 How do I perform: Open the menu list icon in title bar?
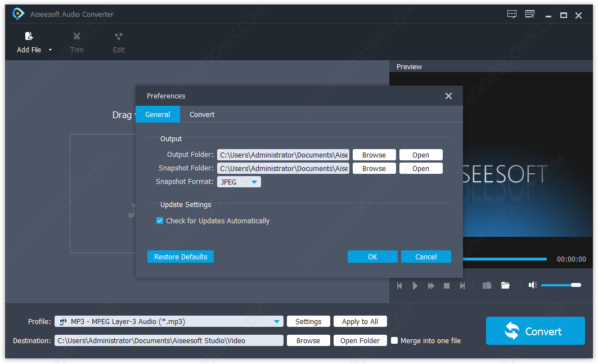pos(530,15)
